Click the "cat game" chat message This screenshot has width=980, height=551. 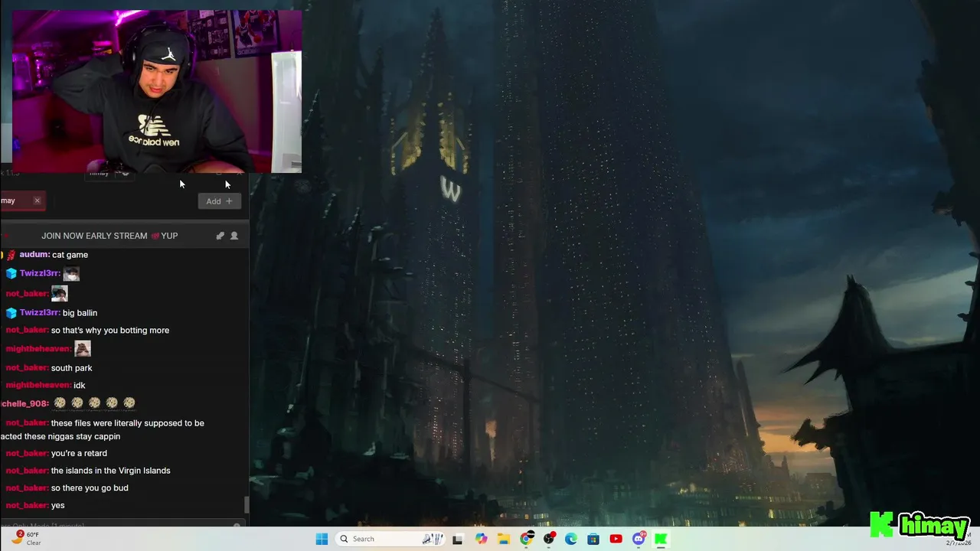point(70,255)
